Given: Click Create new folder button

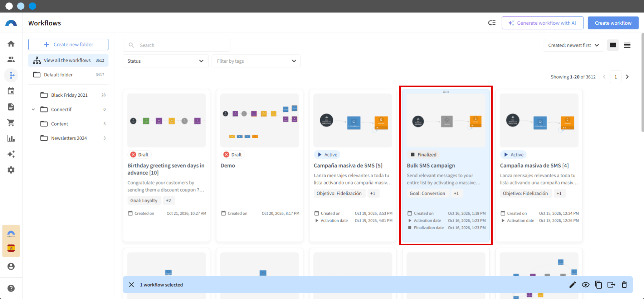Looking at the screenshot, I should pos(68,44).
